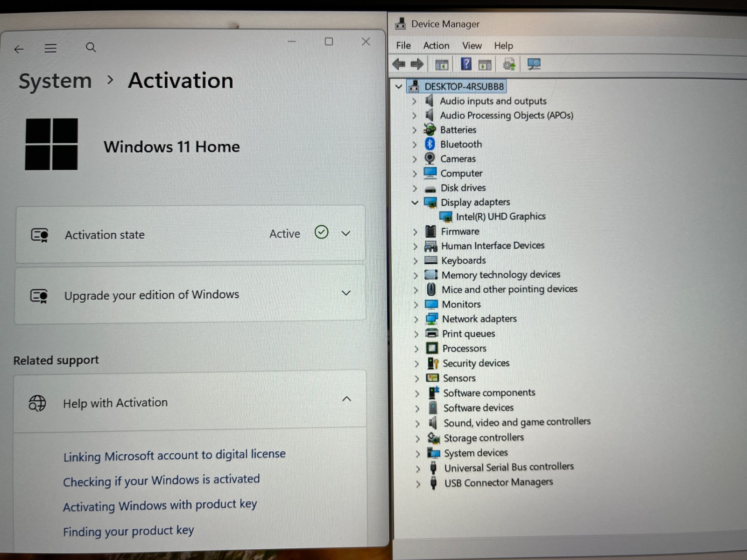Open Linking Microsoft account to digital license

pyautogui.click(x=174, y=455)
